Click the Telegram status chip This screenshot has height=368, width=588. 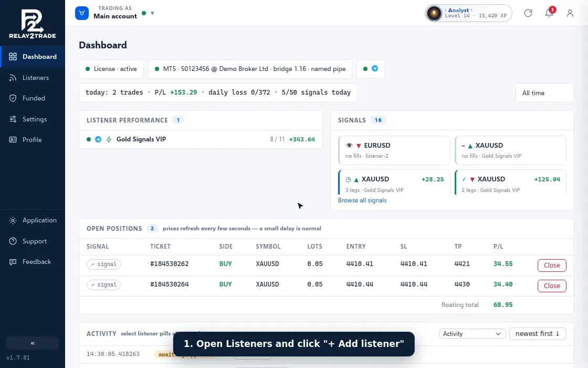pos(371,69)
